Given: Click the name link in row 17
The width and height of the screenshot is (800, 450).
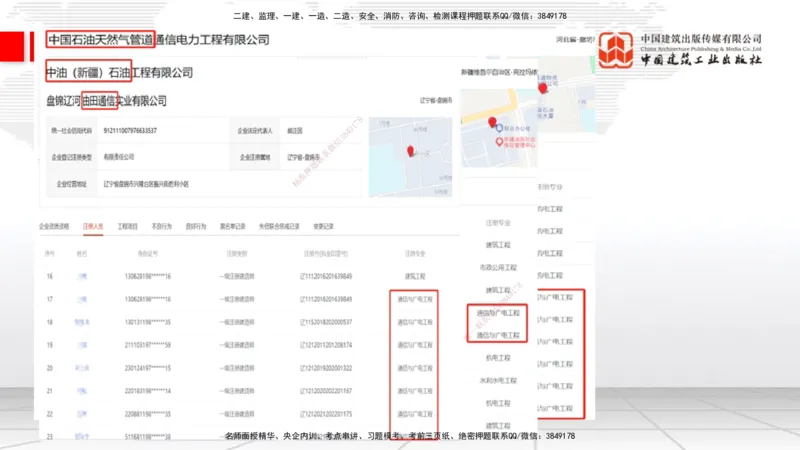Looking at the screenshot, I should [x=82, y=299].
